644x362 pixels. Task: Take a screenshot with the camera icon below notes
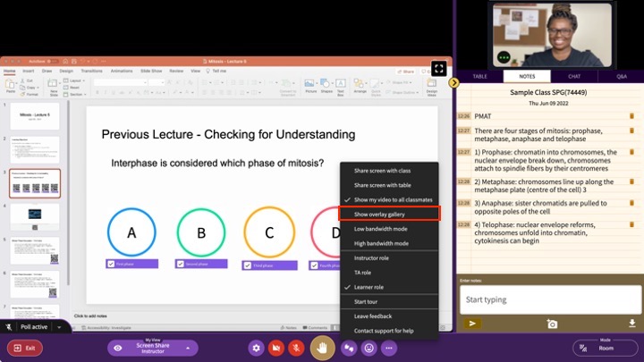point(552,324)
